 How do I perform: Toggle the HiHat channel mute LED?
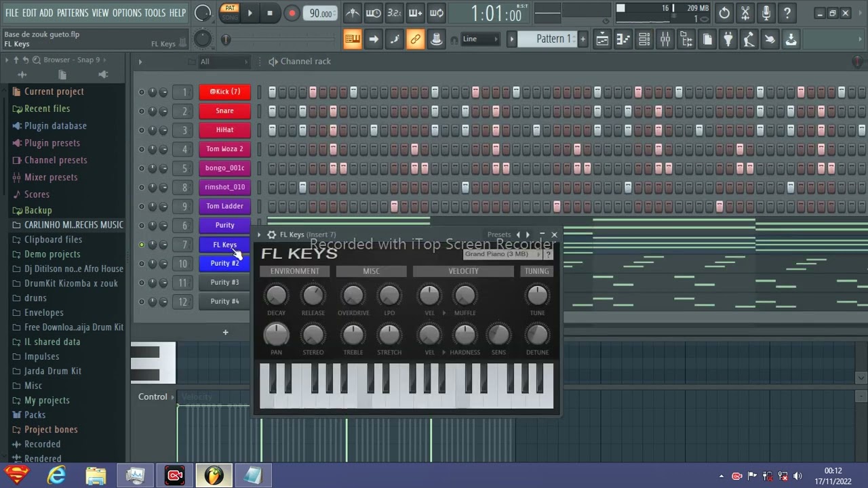(142, 130)
